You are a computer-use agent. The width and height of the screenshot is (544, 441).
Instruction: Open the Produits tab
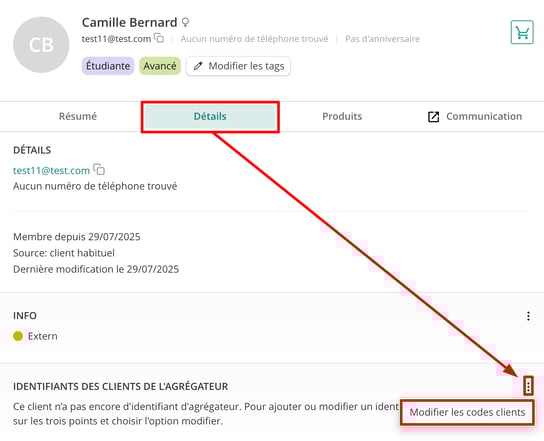click(342, 116)
